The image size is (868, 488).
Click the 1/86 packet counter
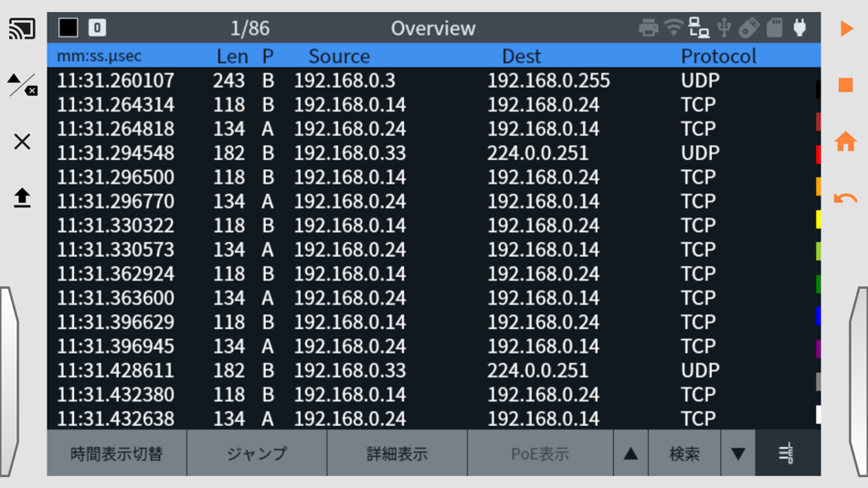point(249,28)
